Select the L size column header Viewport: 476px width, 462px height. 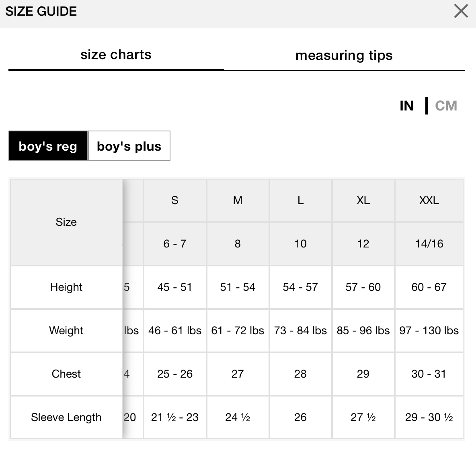[301, 200]
